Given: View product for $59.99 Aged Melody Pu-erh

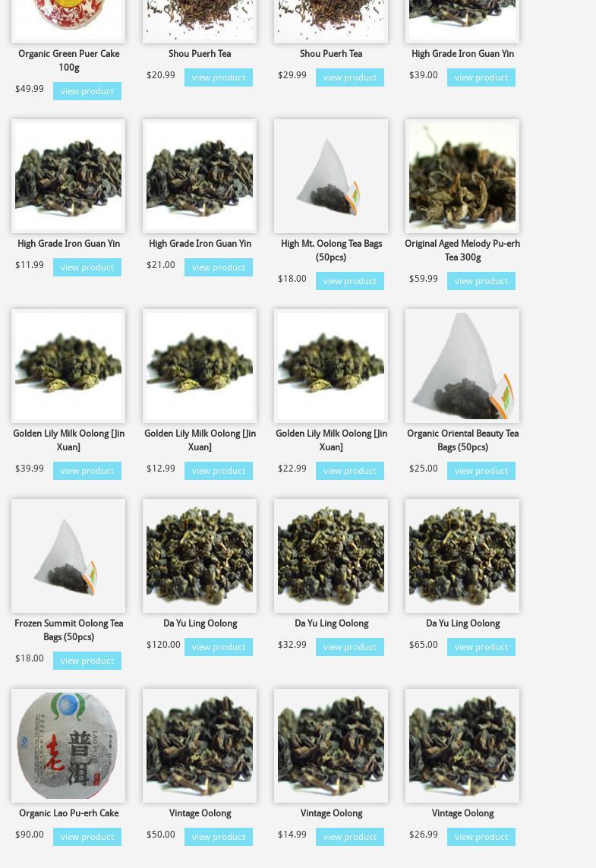Looking at the screenshot, I should (x=481, y=281).
